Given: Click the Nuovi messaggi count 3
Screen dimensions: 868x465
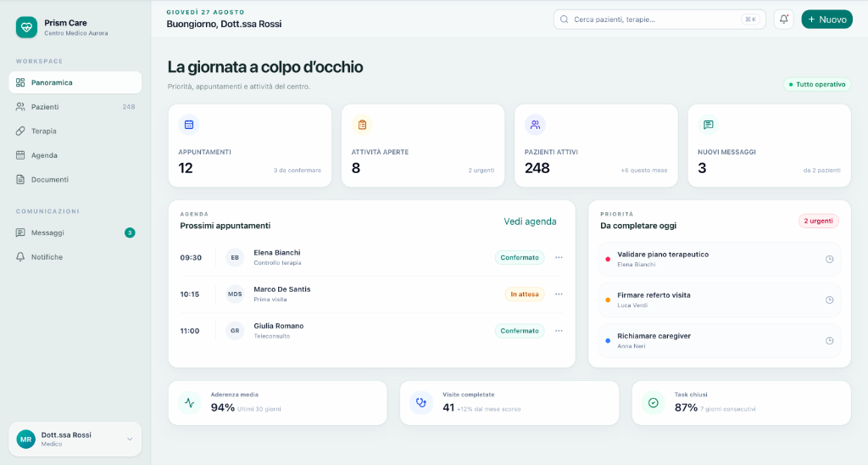Looking at the screenshot, I should (702, 168).
